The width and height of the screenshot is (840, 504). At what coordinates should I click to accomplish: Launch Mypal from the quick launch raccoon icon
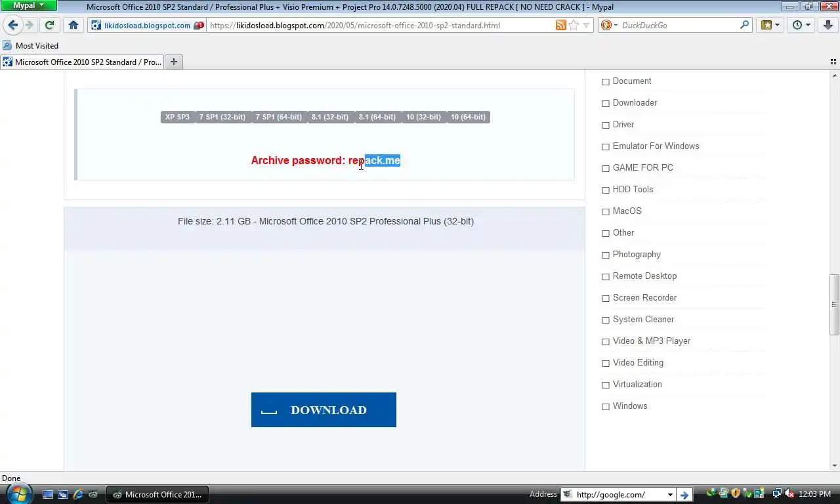pyautogui.click(x=93, y=494)
